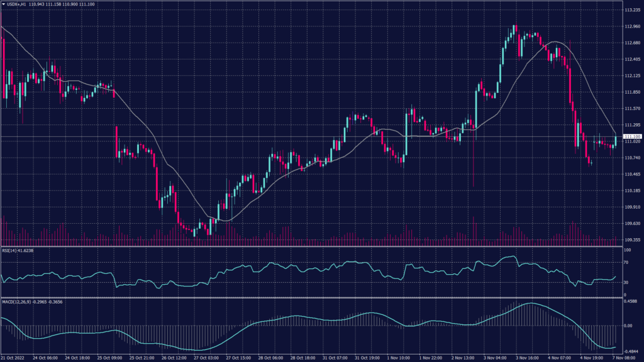Click the current price tag 111.100
This screenshot has width=644, height=362.
click(x=631, y=136)
